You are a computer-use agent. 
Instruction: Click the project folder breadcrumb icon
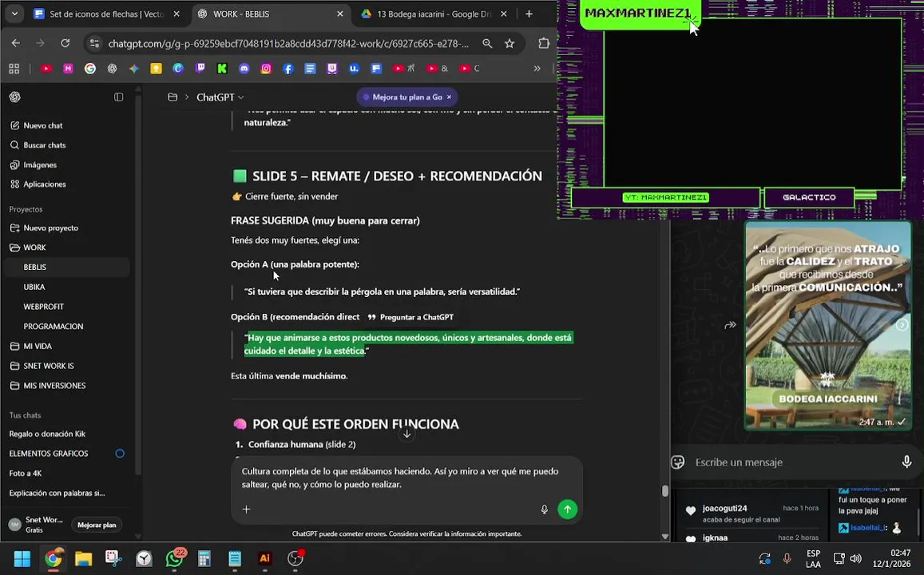(173, 97)
